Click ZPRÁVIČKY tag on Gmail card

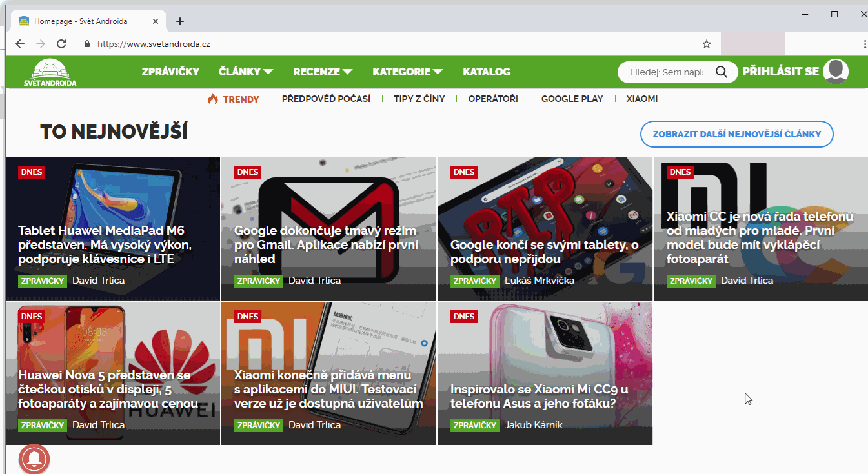[259, 281]
